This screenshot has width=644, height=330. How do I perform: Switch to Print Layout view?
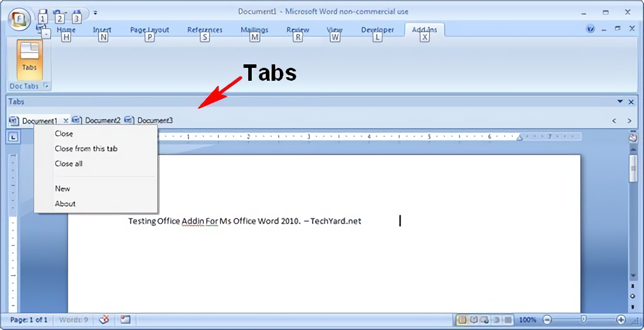[x=463, y=319]
